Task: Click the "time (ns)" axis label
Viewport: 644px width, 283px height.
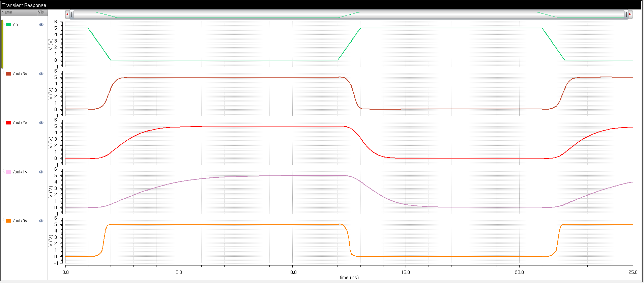Action: pyautogui.click(x=349, y=278)
